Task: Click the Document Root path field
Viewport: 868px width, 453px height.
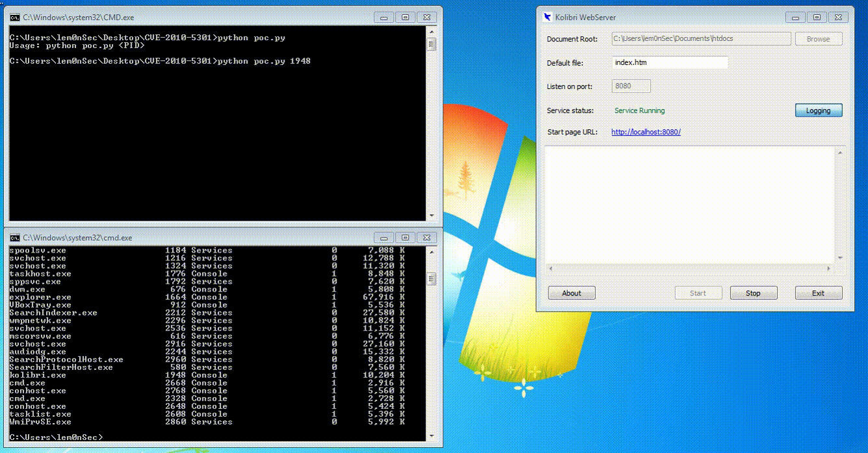Action: pos(701,39)
